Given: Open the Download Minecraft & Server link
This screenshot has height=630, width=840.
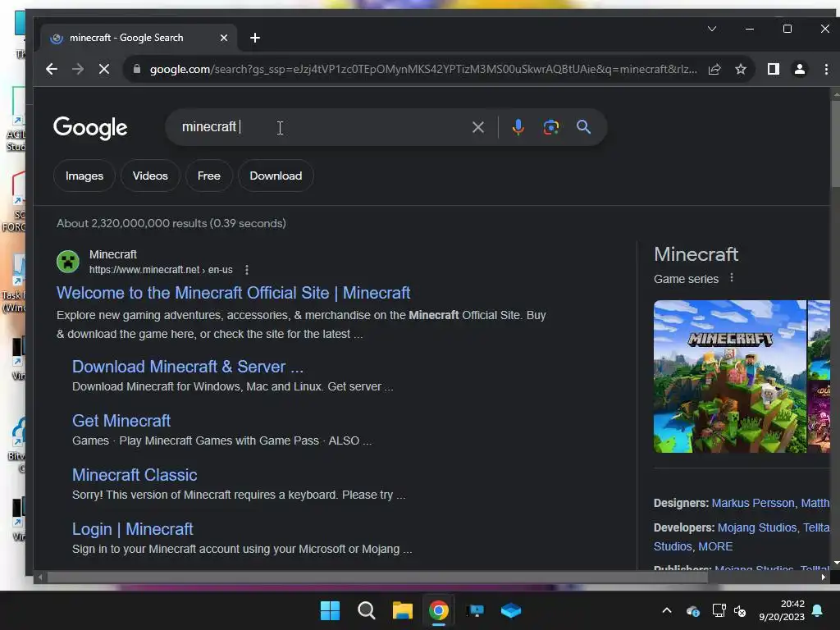Looking at the screenshot, I should pos(188,367).
